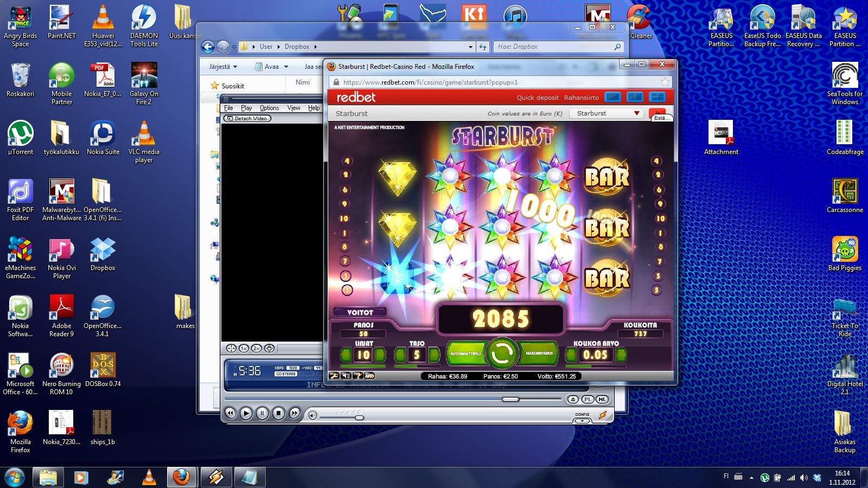Click the Maksimipanos max bet button

point(539,354)
